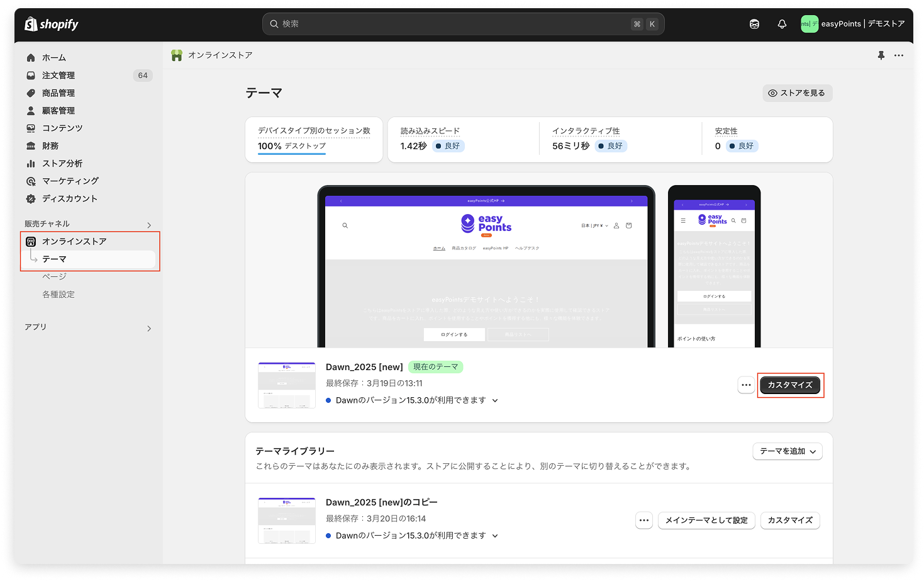
Task: Click the ディスカウント badge icon
Action: pos(31,199)
